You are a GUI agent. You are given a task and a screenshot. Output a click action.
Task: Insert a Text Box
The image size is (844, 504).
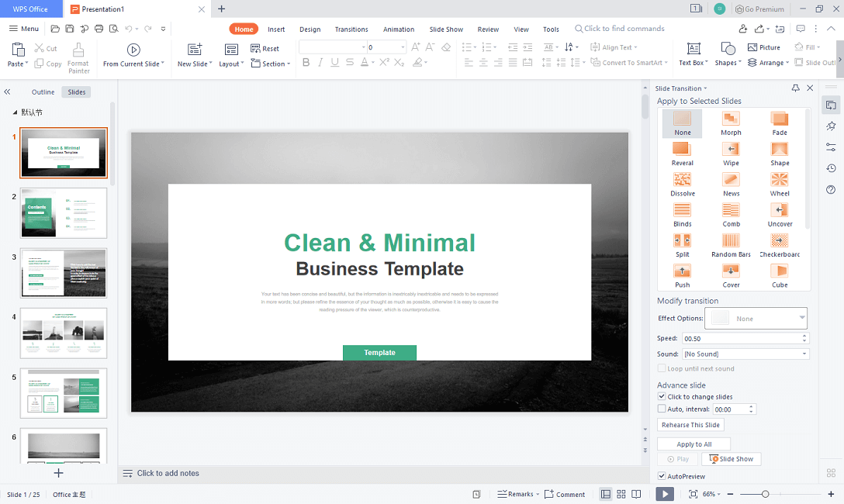click(694, 55)
